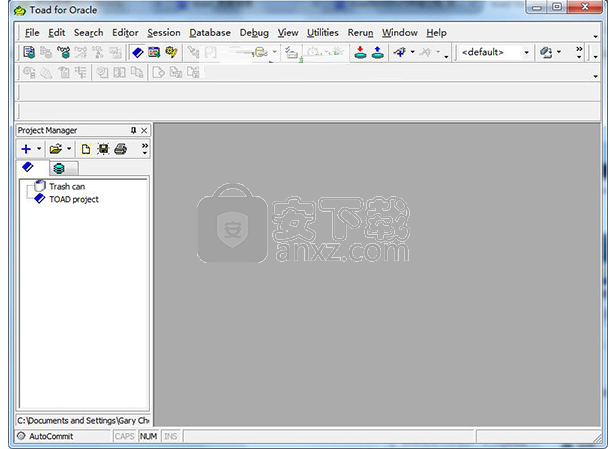Open the Search menu
The image size is (610, 449).
(x=89, y=33)
